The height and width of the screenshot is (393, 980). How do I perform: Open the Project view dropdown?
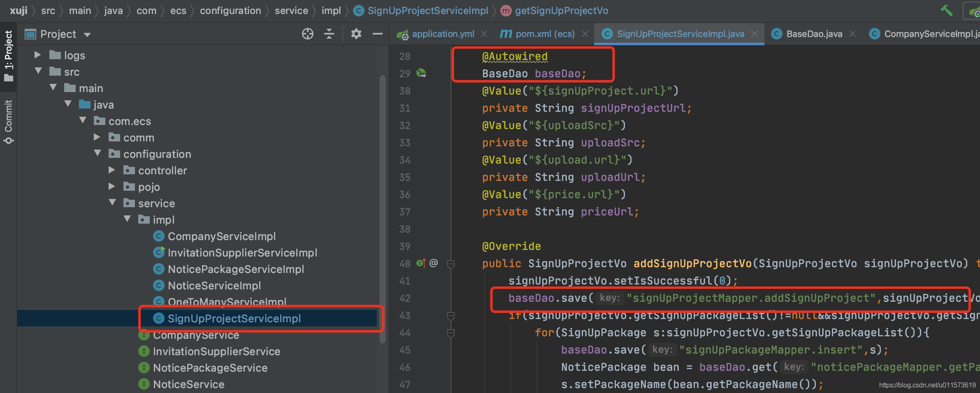87,34
